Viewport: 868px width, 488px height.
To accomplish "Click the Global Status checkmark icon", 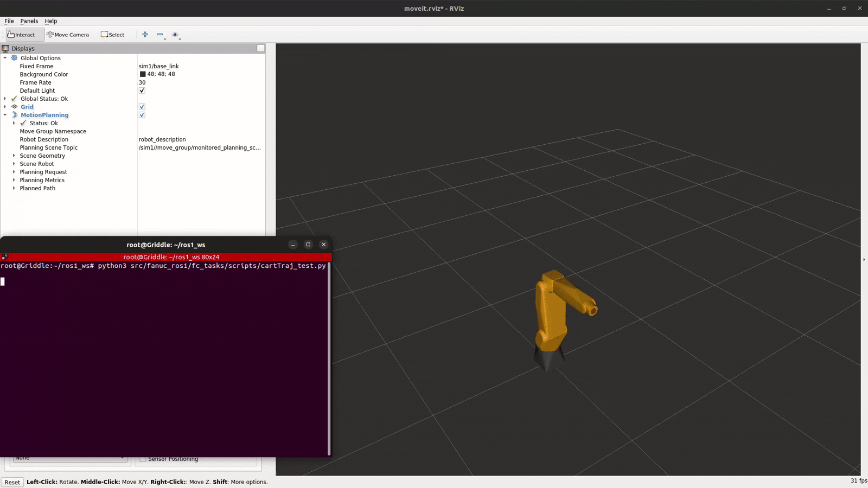I will [x=15, y=99].
